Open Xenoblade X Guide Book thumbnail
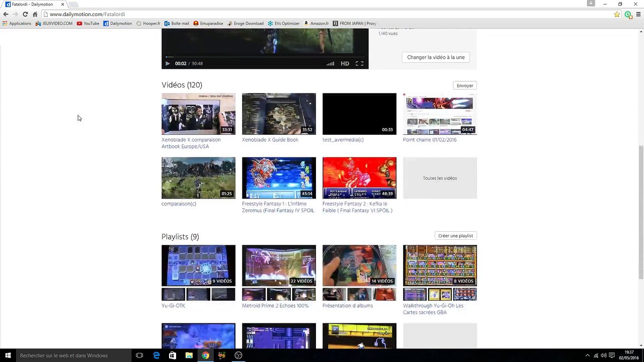644x362 pixels. click(279, 114)
